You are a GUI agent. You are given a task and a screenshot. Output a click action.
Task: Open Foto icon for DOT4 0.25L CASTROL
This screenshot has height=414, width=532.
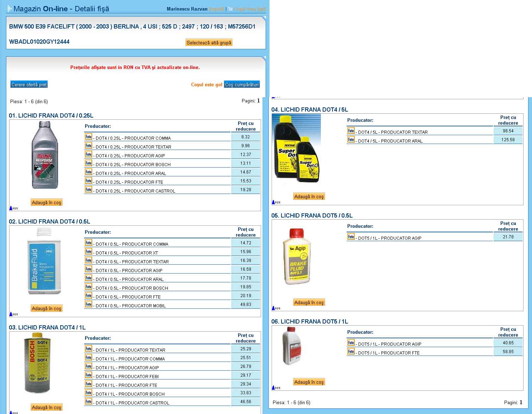[88, 189]
